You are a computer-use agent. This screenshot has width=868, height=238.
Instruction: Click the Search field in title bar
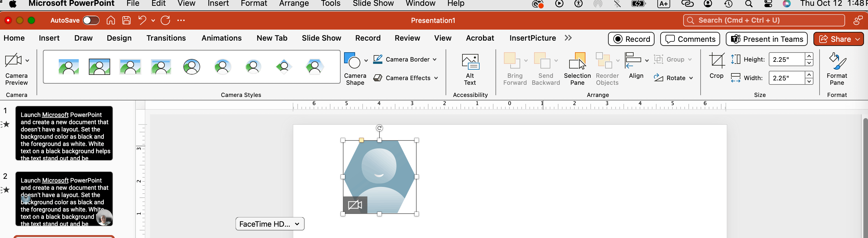pos(764,20)
